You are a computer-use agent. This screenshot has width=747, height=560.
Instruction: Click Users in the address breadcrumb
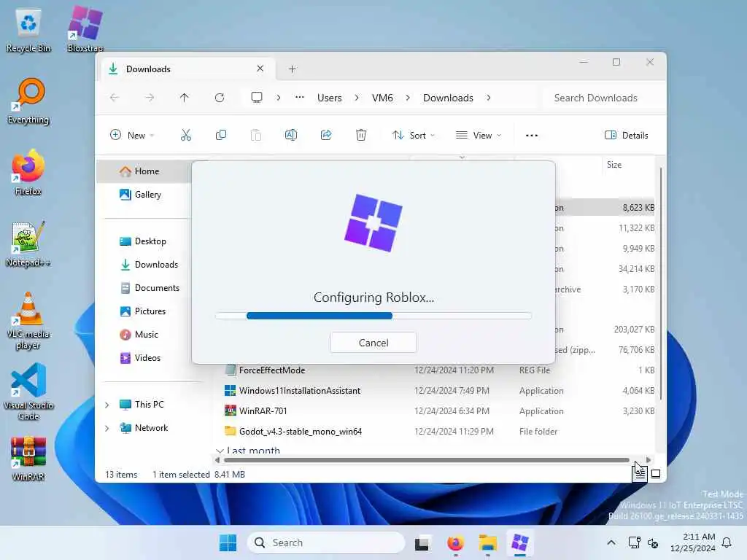[x=329, y=98]
